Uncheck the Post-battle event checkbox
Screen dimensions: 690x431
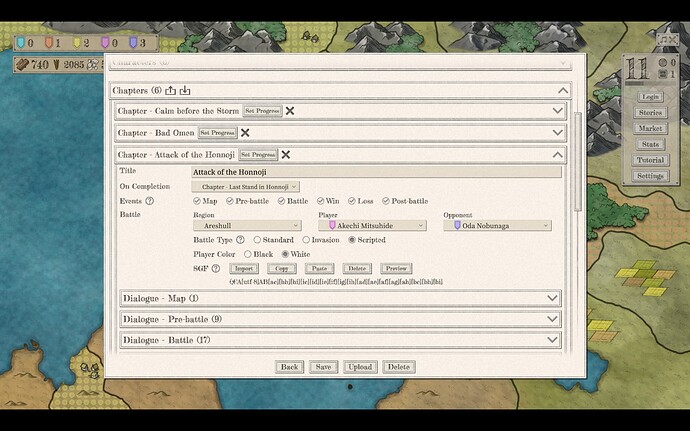(x=385, y=201)
